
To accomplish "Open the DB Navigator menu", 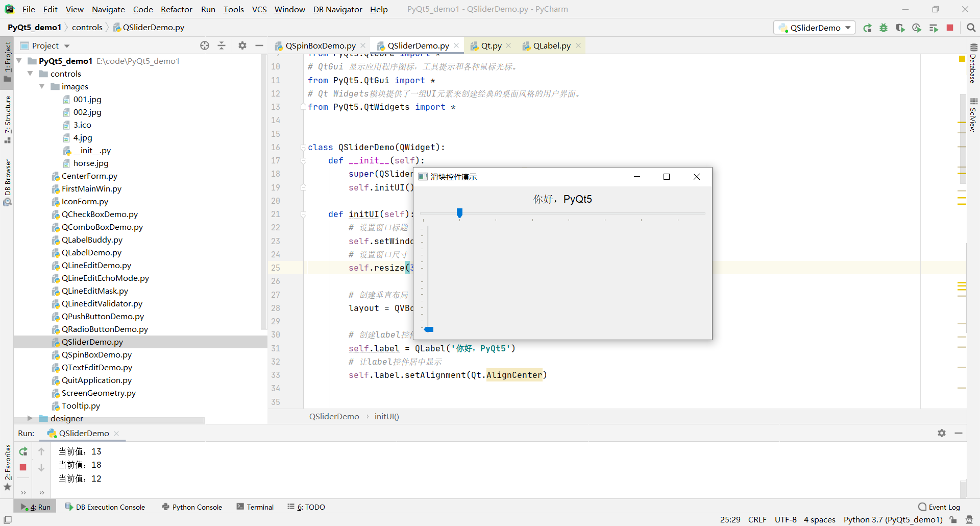I will coord(337,9).
